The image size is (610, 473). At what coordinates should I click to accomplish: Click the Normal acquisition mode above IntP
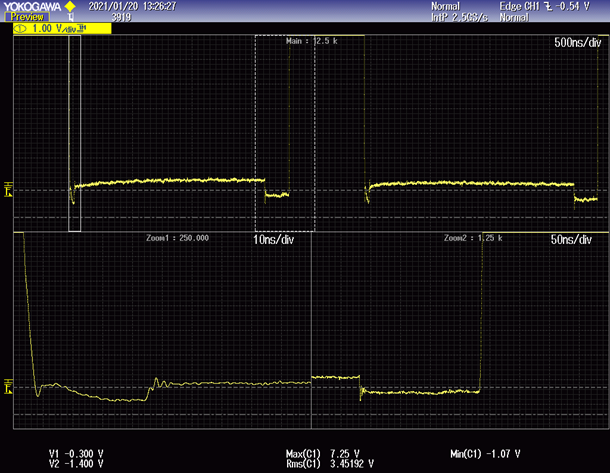tap(445, 6)
